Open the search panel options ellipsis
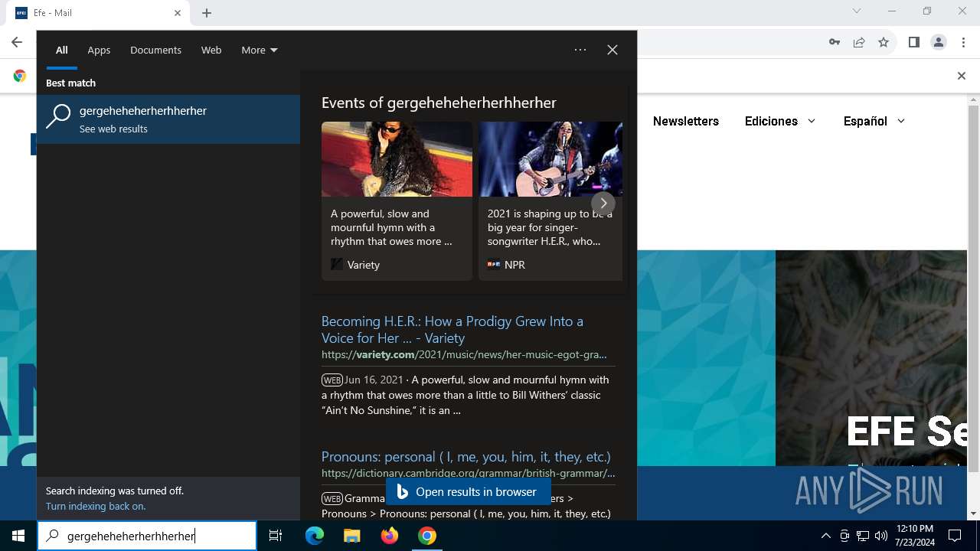The width and height of the screenshot is (980, 551). click(x=580, y=50)
